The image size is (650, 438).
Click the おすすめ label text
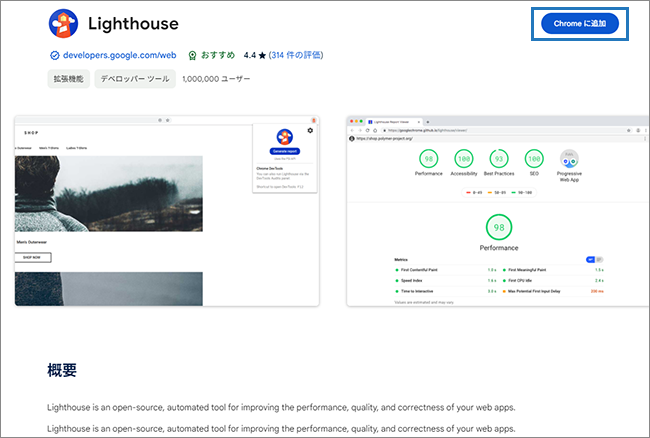click(218, 55)
